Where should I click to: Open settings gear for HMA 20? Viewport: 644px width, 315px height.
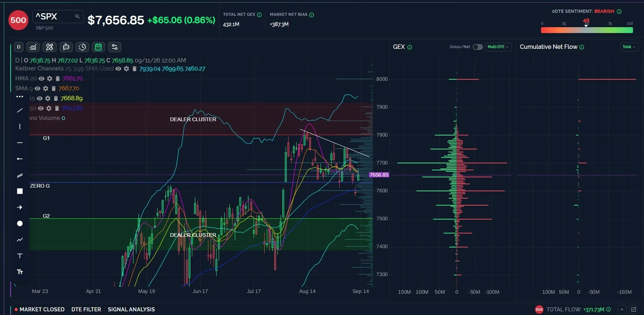tap(50, 79)
